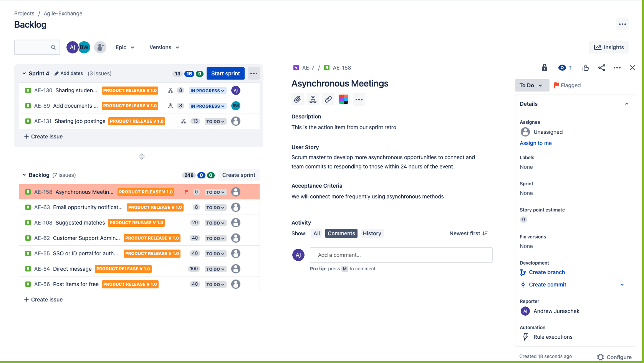
Task: Open Rule executions in the Automation section
Action: point(553,337)
